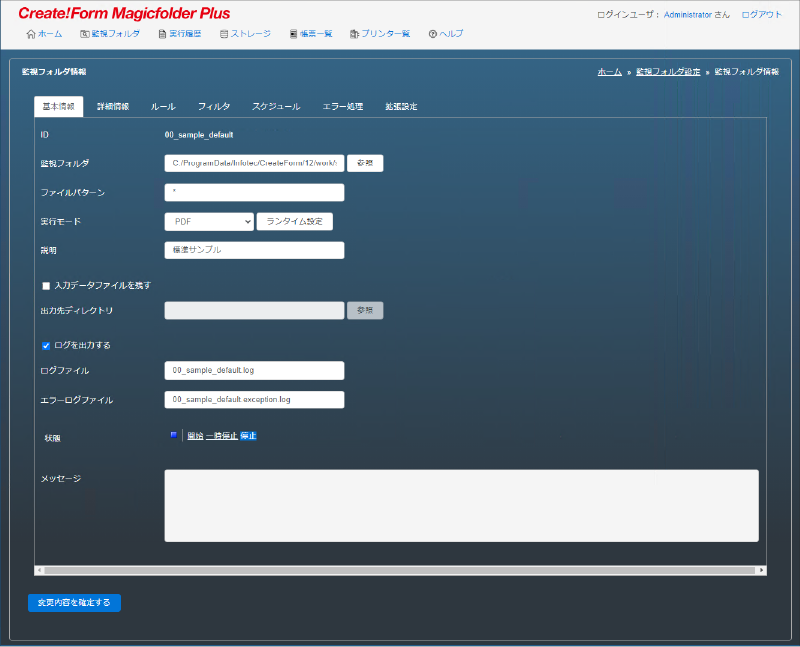Go to 監視フォルダ設定 via the breadcrumb
Screen dimensions: 800x647
(668, 72)
